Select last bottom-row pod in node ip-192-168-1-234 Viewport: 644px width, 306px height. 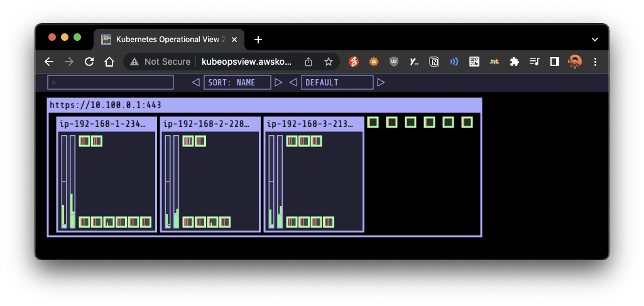click(146, 222)
